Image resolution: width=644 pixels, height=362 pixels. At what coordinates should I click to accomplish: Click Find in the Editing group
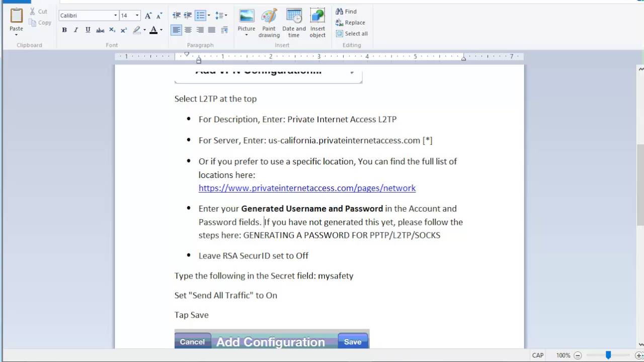click(346, 12)
